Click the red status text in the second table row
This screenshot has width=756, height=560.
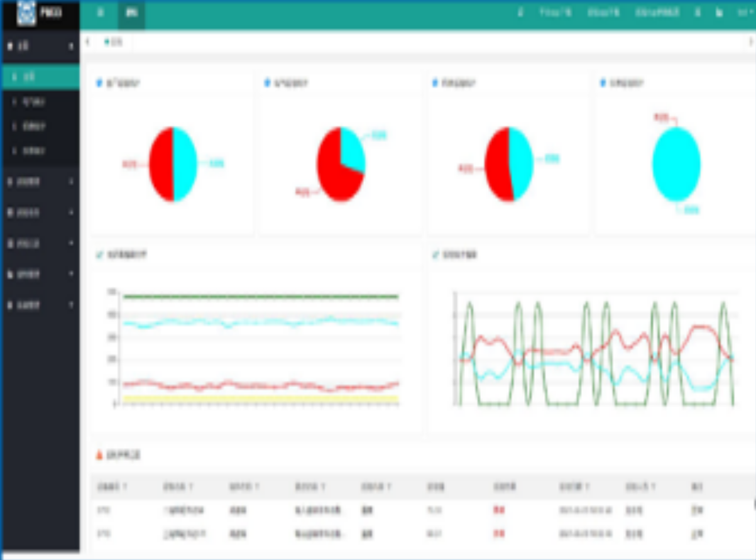[499, 534]
